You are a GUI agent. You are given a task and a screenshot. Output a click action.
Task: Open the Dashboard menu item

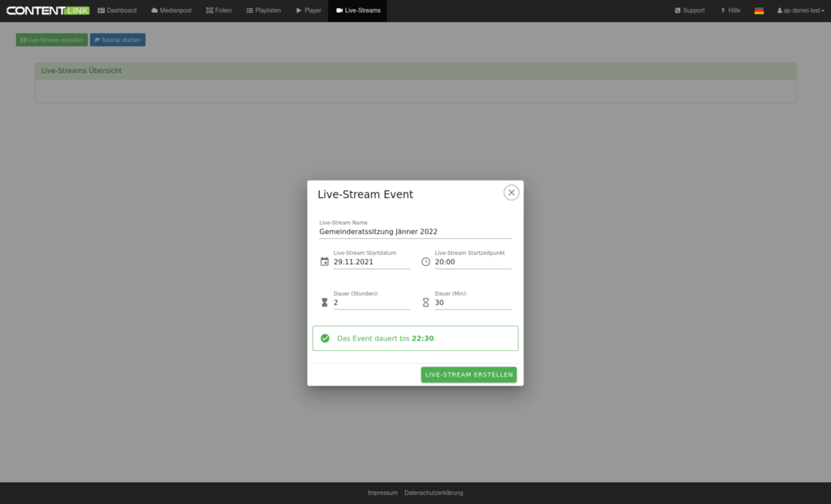click(x=117, y=11)
